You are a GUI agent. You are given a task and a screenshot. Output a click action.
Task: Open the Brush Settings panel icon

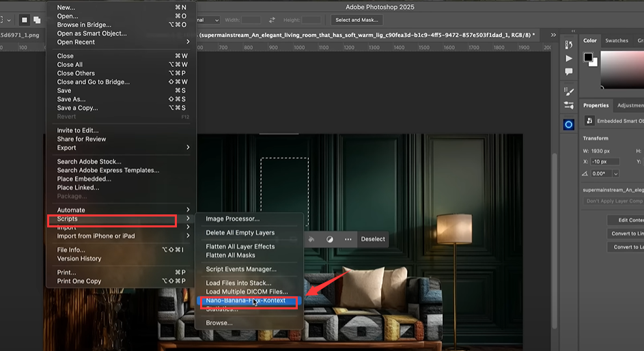569,92
